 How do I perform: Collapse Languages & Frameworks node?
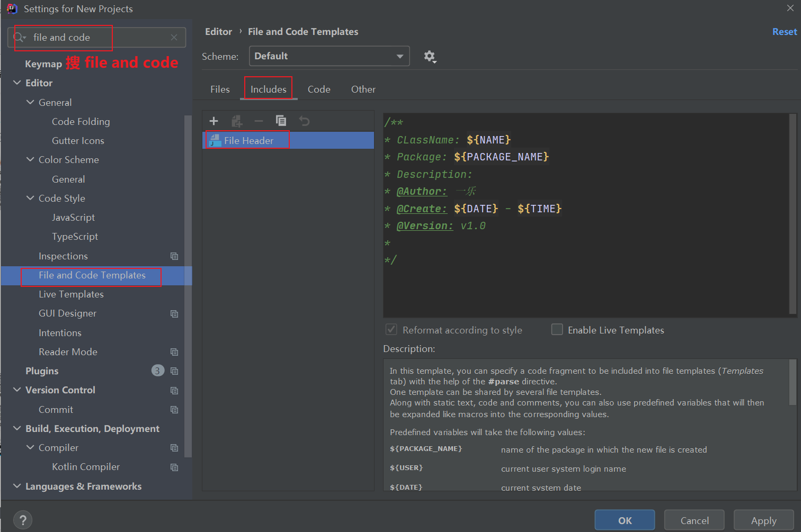[x=17, y=486]
